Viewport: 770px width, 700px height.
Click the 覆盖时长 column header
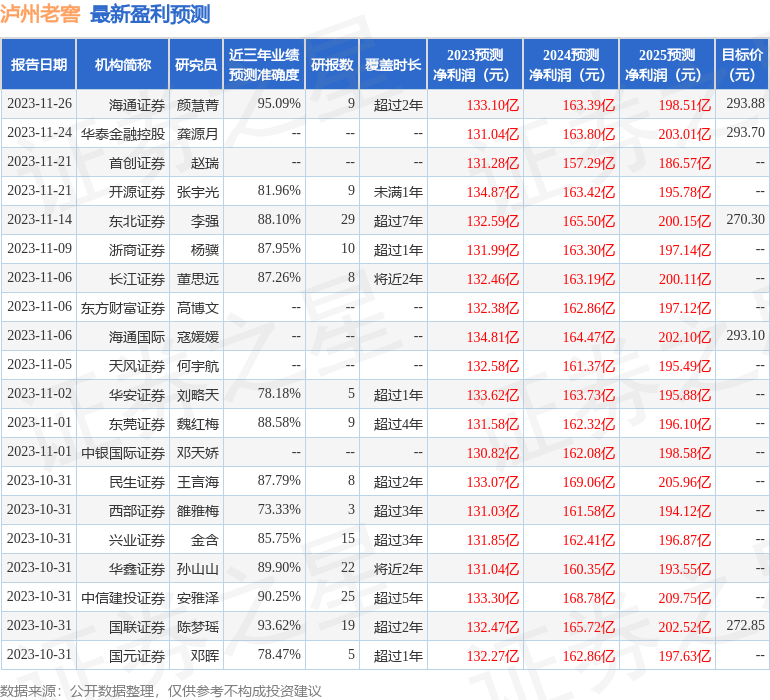click(x=393, y=64)
